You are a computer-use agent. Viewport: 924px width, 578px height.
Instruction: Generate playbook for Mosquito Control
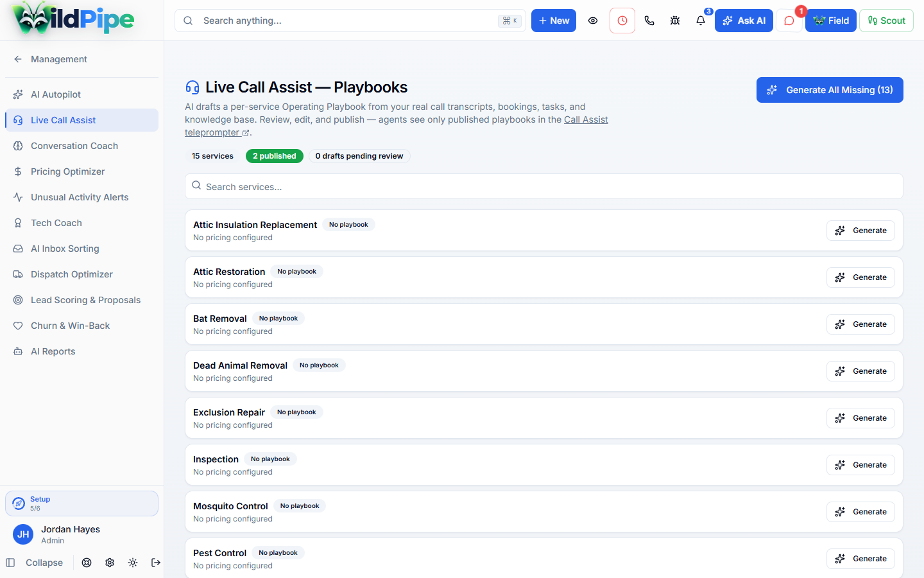[x=860, y=512]
